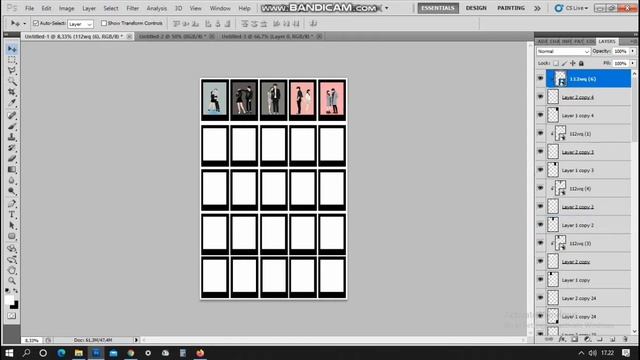Viewport: 640px width, 360px height.
Task: Create new adjustment layer icon
Action: 587,339
